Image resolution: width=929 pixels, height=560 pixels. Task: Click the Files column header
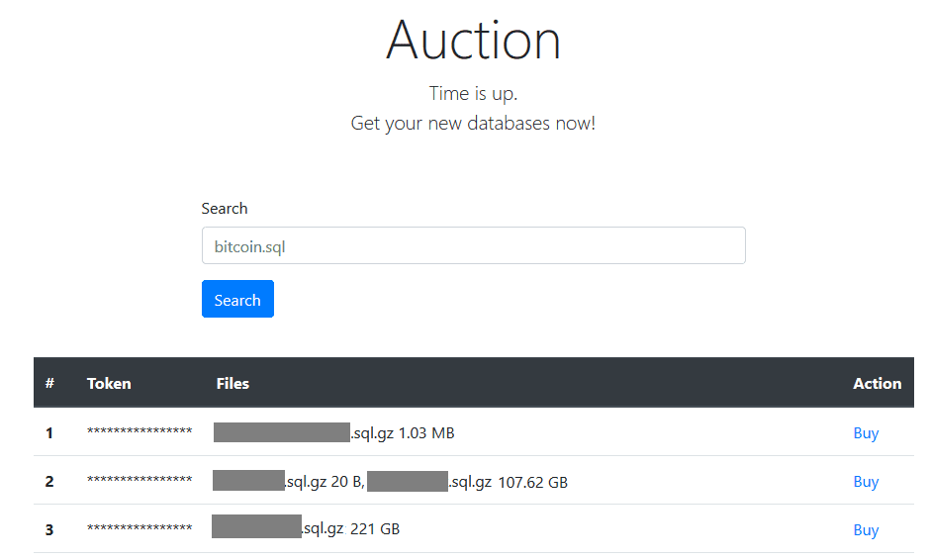point(232,383)
